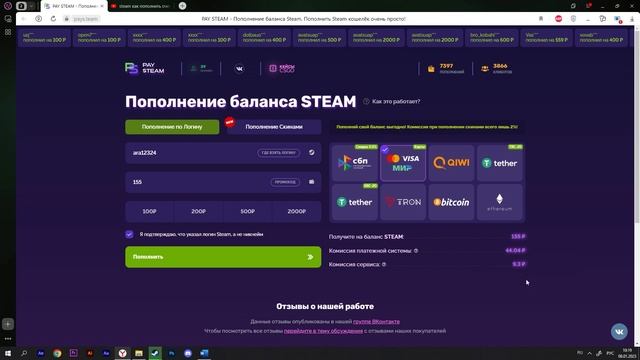
Task: Click info icon beside Комиссия платежной системы
Action: [416, 251]
